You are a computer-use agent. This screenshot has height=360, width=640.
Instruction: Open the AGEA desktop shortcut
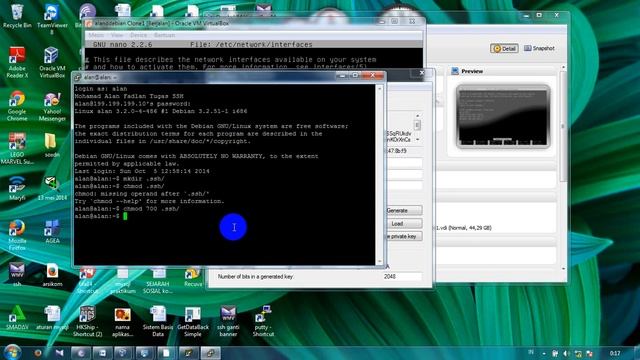click(52, 231)
